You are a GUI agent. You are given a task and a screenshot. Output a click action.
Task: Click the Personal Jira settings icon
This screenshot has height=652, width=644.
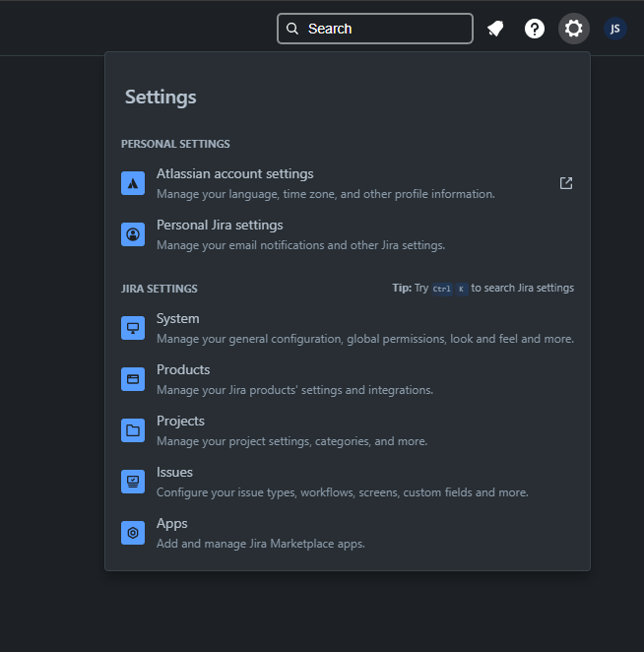pyautogui.click(x=133, y=234)
